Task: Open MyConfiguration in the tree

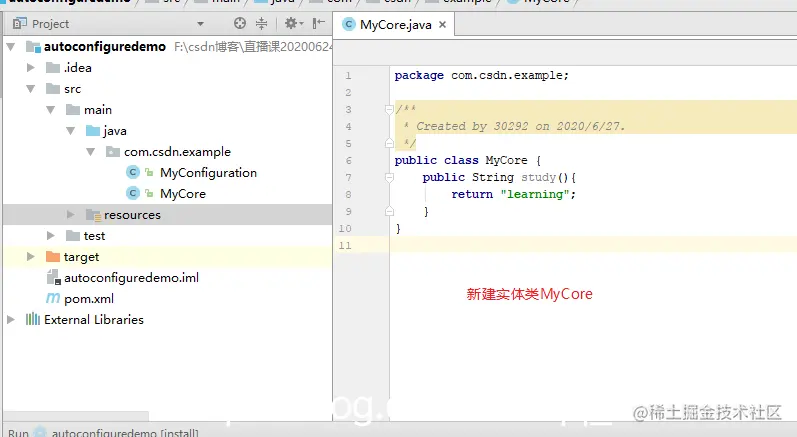Action: (x=208, y=173)
